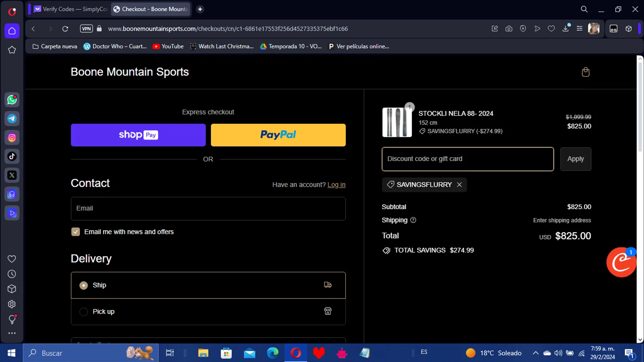Screen dimensions: 644x362
Task: Open the Watch Last Christmas bookmark
Action: pyautogui.click(x=222, y=46)
